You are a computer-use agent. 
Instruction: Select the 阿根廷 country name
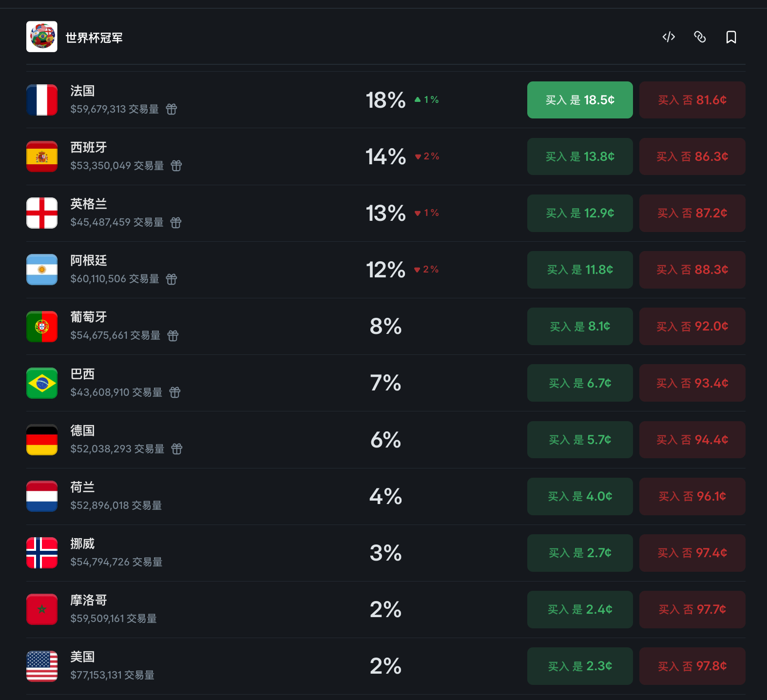(x=89, y=261)
